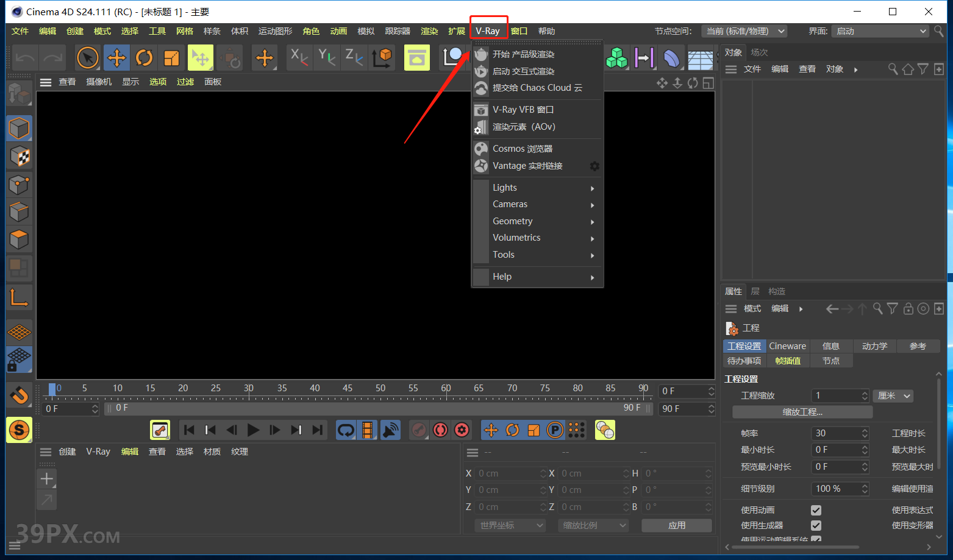The height and width of the screenshot is (560, 953).
Task: Click the 应用 button
Action: pyautogui.click(x=677, y=525)
